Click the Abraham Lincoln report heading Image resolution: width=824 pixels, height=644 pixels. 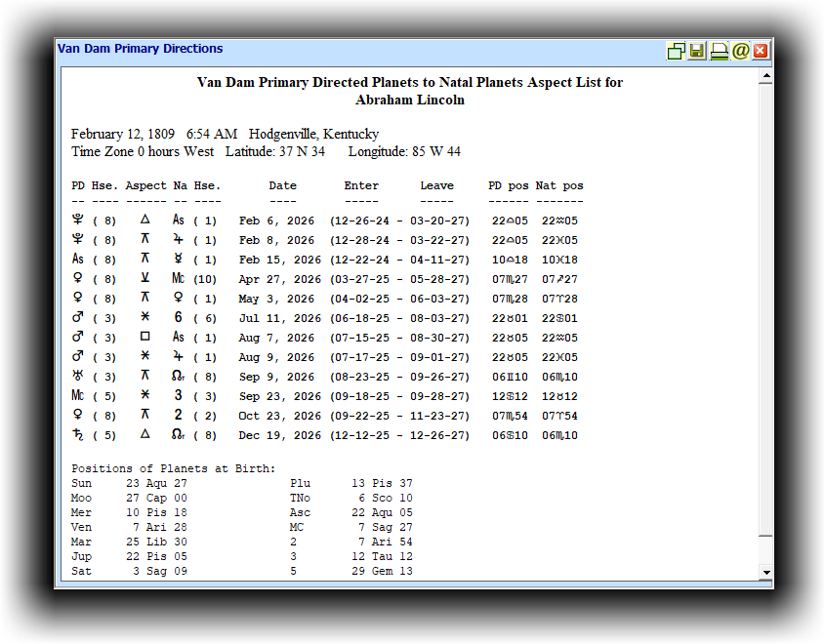pyautogui.click(x=409, y=100)
